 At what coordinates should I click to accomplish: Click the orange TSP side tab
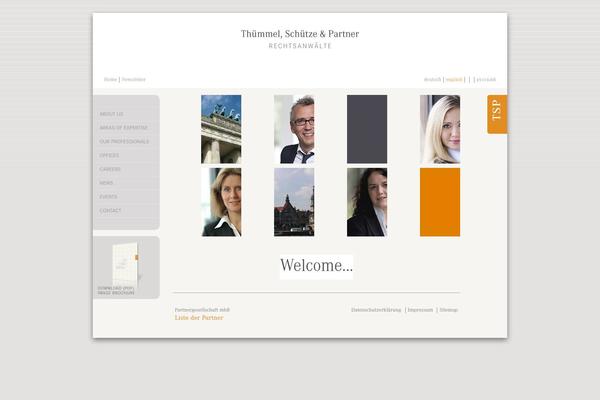point(497,114)
